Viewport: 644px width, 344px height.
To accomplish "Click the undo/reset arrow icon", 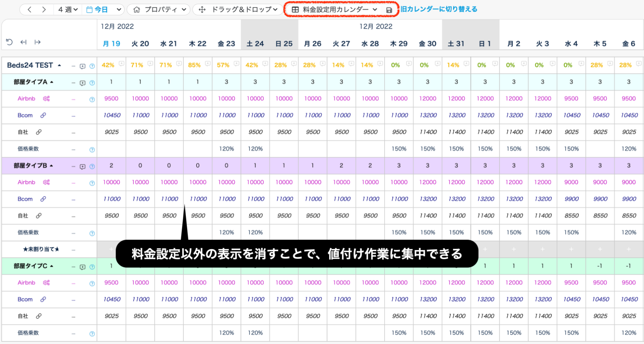I will [9, 42].
